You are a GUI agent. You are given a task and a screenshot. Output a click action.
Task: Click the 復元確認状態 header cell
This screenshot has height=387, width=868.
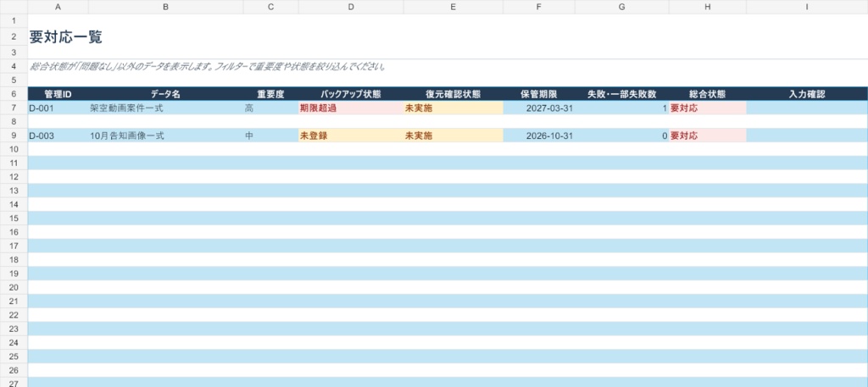[x=453, y=94]
